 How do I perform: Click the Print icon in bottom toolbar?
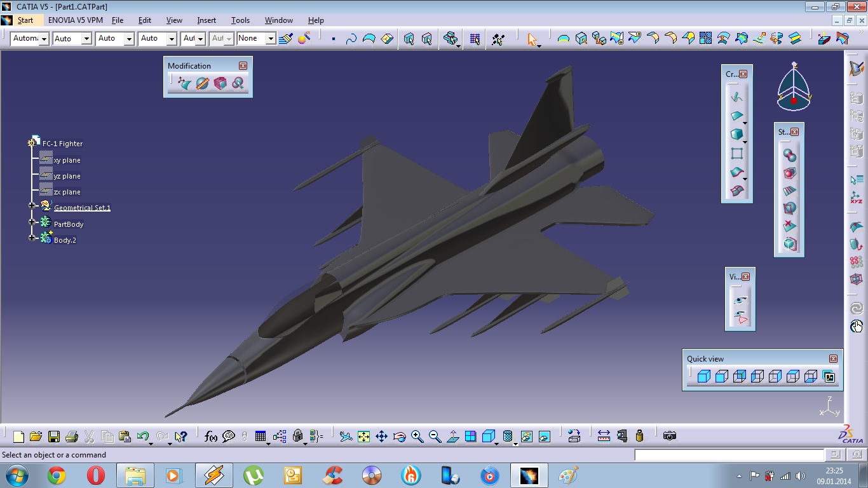click(x=71, y=437)
